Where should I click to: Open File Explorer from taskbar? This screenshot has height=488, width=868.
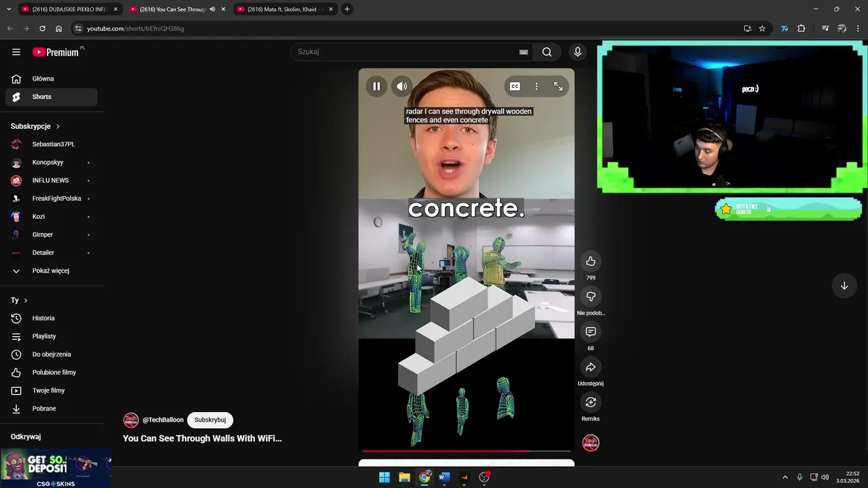(404, 477)
